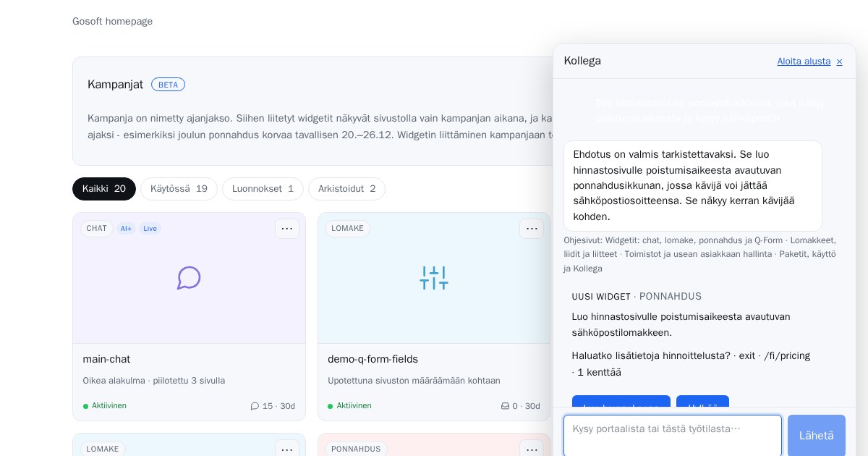Open the demo-q-form-fields widget title

(x=373, y=359)
